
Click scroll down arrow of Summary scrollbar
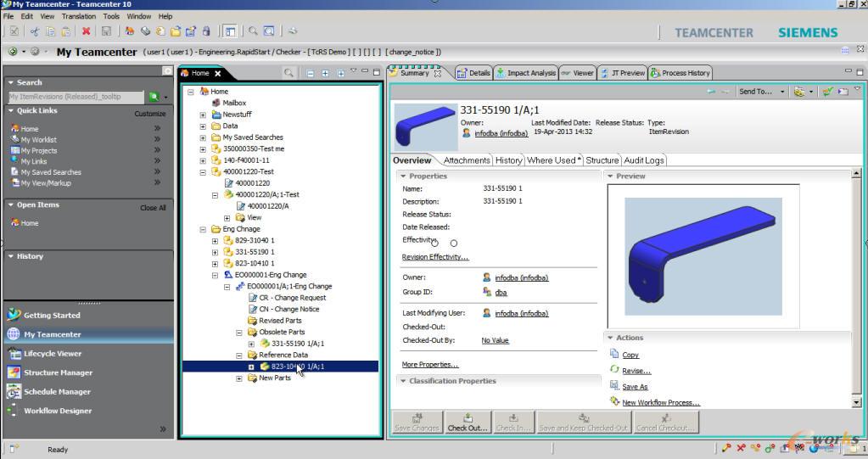[x=856, y=402]
